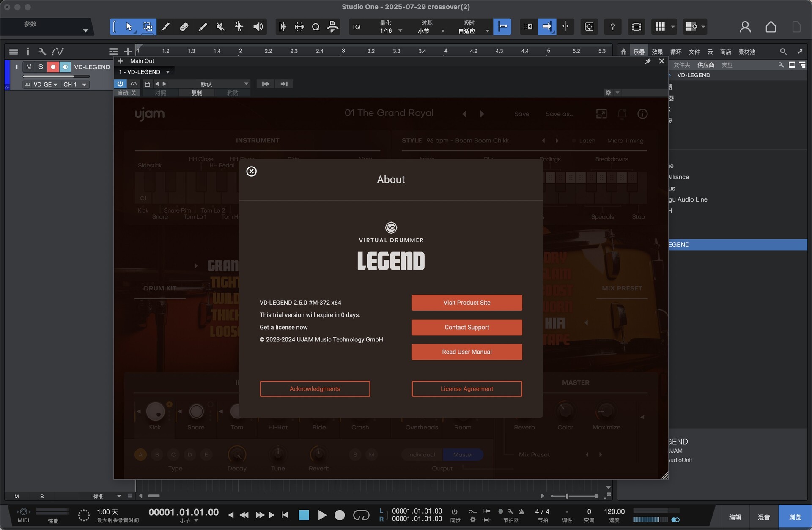Open the 标准 dropdown
The width and height of the screenshot is (812, 530).
[x=107, y=496]
